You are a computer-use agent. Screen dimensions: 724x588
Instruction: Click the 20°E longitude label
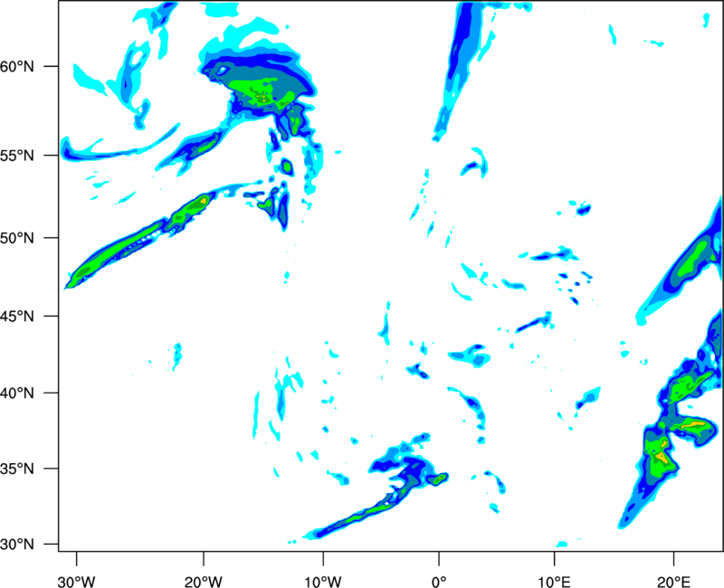click(x=673, y=582)
